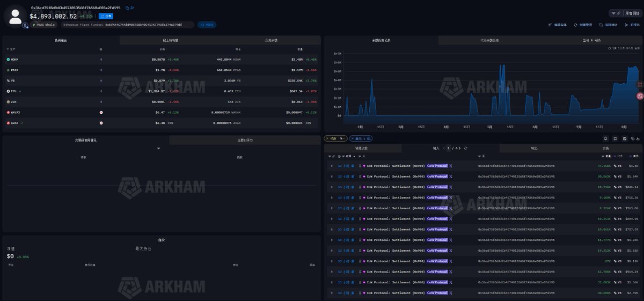Open the network filter dropdown (所有网络)
The height and width of the screenshot is (301, 644).
click(625, 13)
